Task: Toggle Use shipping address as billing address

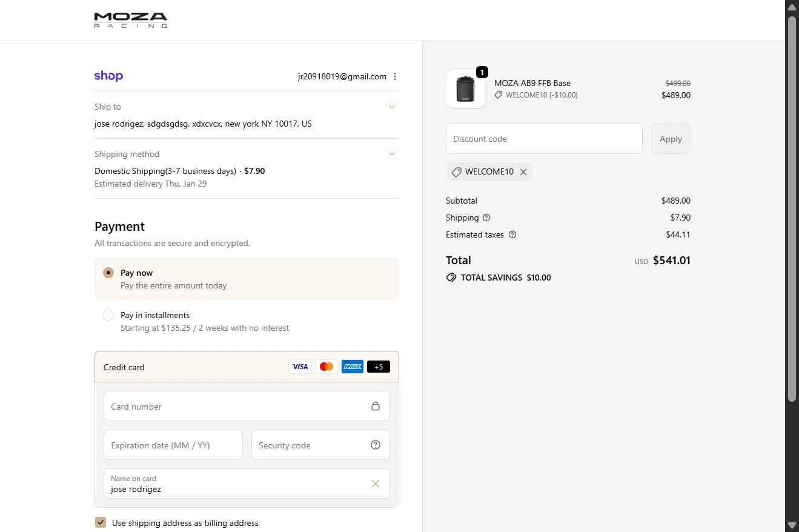Action: (x=101, y=522)
